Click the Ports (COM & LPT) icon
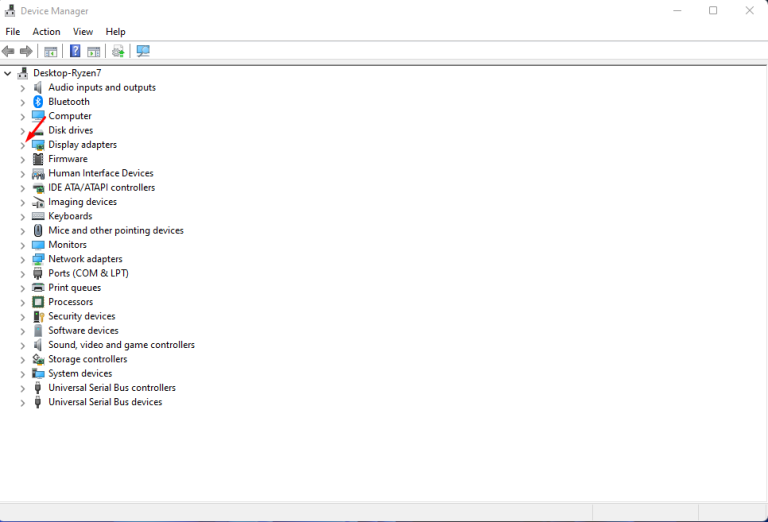The height and width of the screenshot is (522, 768). pyautogui.click(x=38, y=273)
